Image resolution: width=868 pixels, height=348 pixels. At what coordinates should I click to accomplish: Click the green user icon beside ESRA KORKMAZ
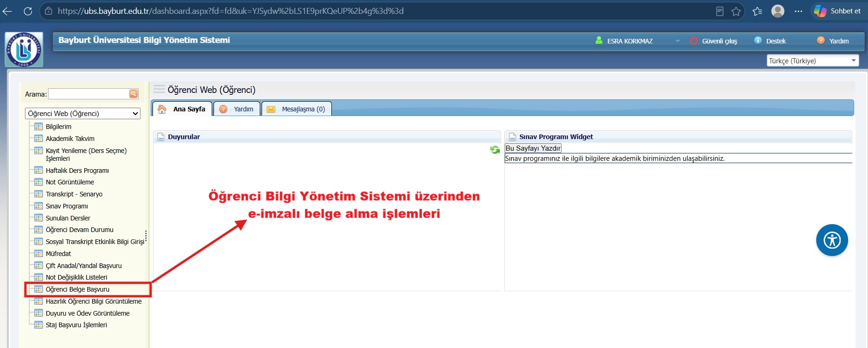click(x=599, y=40)
